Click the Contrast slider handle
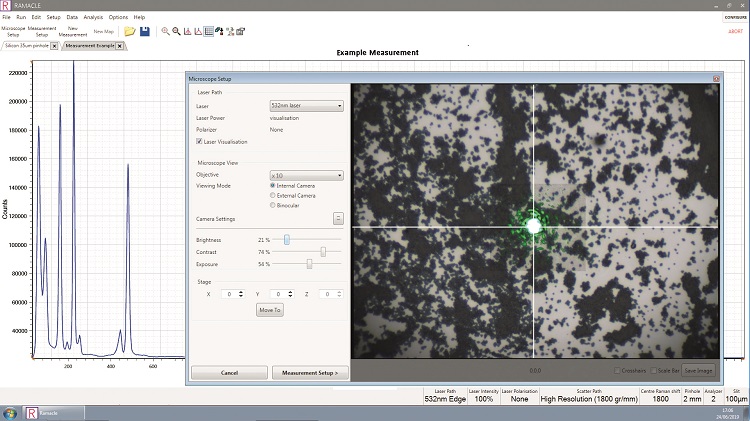This screenshot has height=421, width=750. 323,252
